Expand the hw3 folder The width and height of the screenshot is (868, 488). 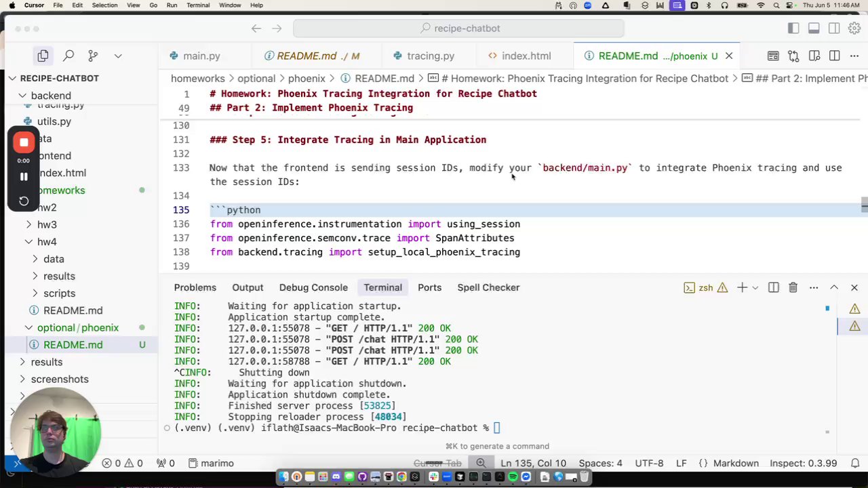(x=47, y=224)
